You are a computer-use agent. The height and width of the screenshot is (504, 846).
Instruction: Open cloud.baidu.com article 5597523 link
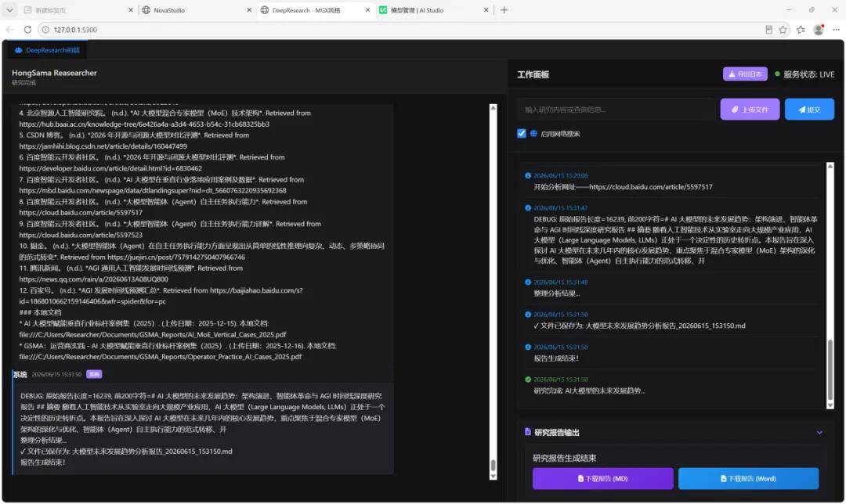[x=81, y=235]
